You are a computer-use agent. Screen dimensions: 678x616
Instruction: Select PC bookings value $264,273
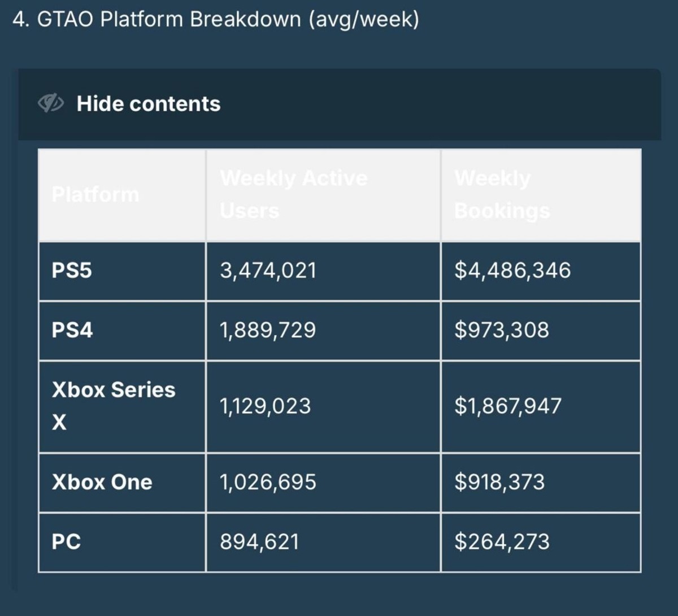[502, 541]
